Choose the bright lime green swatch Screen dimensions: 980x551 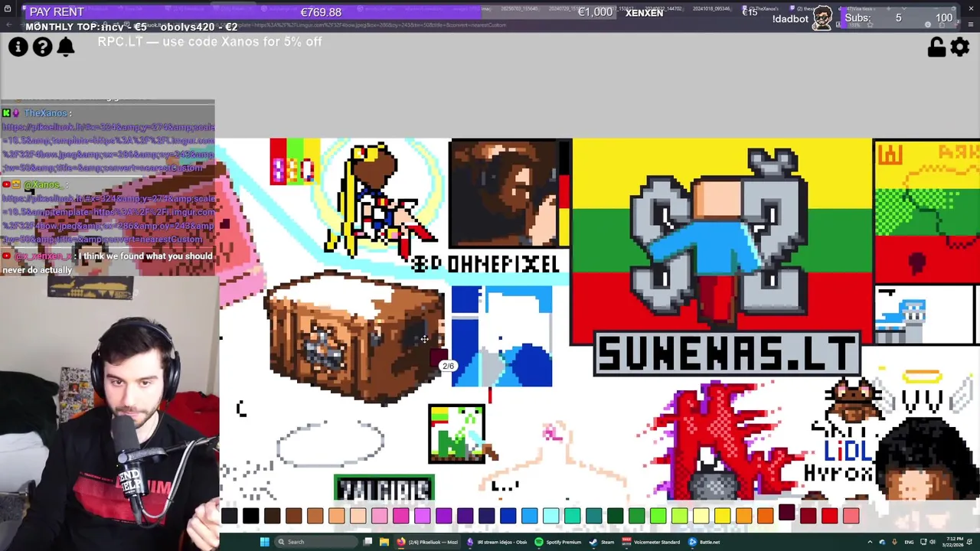click(658, 517)
